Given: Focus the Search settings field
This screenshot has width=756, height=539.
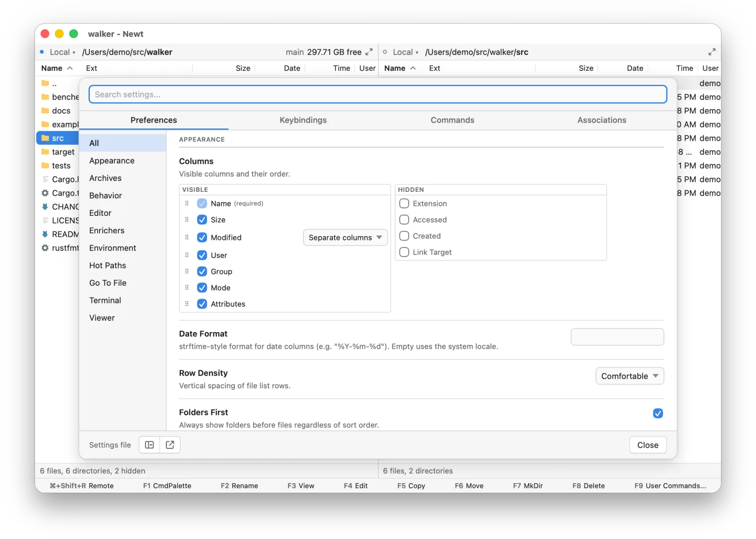Looking at the screenshot, I should (378, 94).
